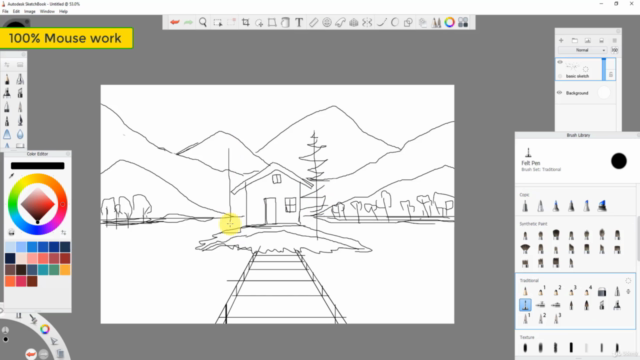The width and height of the screenshot is (640, 360).
Task: Open the Color Editor wheel toolbar icon
Action: (449, 22)
